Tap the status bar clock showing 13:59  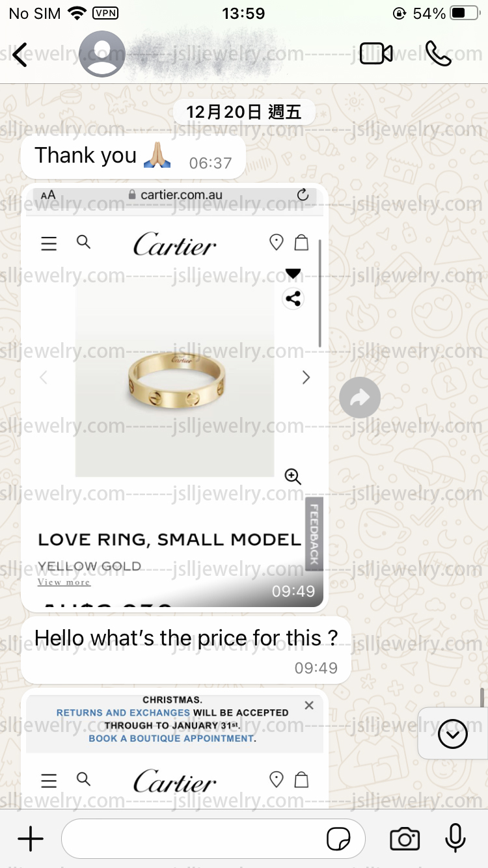click(243, 13)
